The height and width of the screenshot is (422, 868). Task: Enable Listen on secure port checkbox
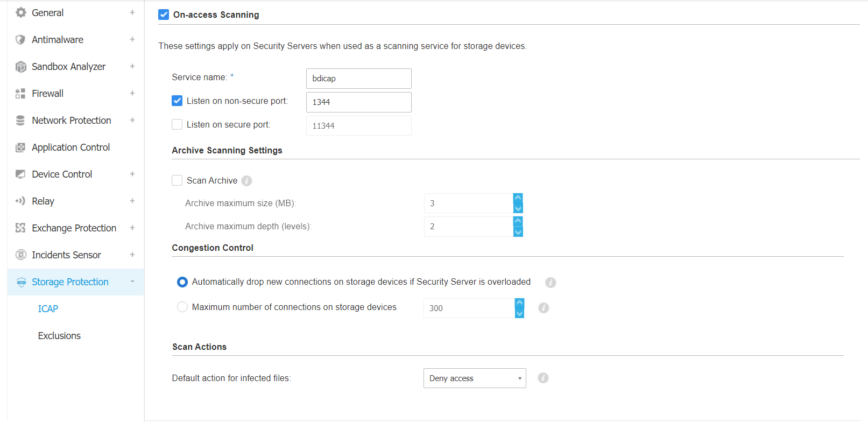click(x=177, y=124)
